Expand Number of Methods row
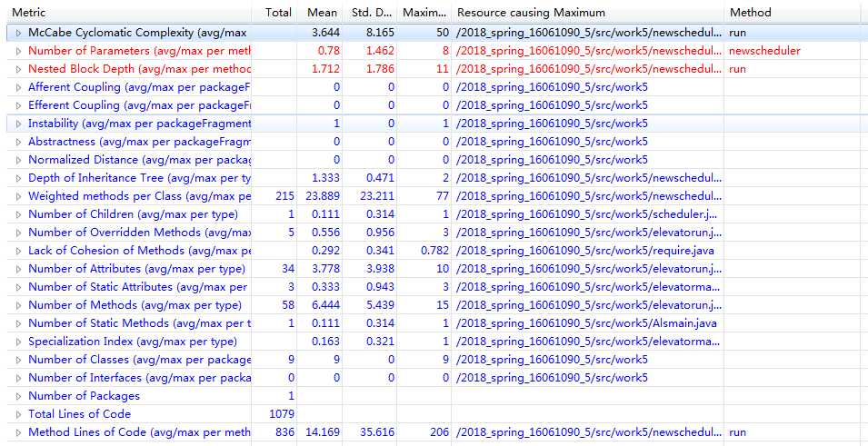 [19, 305]
